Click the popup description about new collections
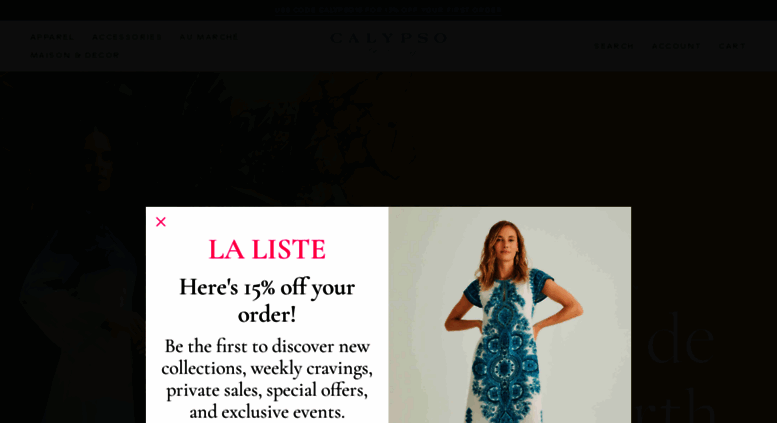This screenshot has width=777, height=423. click(267, 379)
